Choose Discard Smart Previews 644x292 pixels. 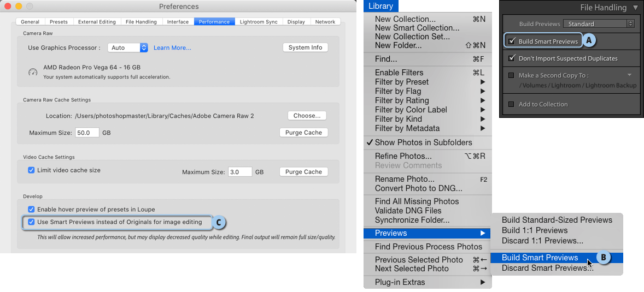[557, 268]
